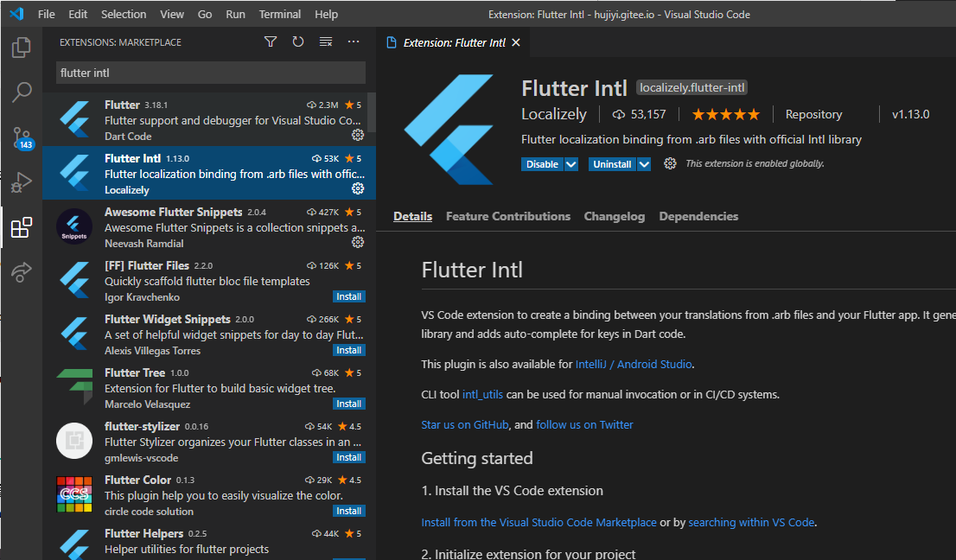Install Flutter Widget Snippets extension
Image resolution: width=956 pixels, height=560 pixels.
[348, 350]
